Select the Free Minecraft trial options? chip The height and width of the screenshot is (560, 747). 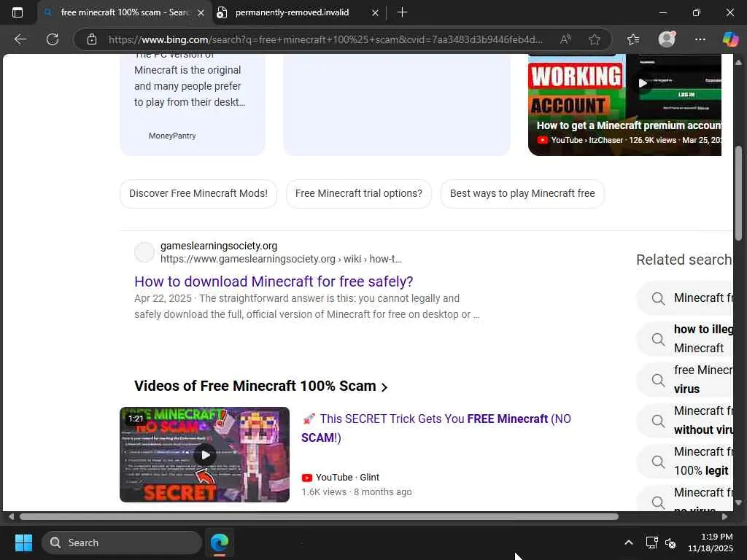(x=359, y=193)
